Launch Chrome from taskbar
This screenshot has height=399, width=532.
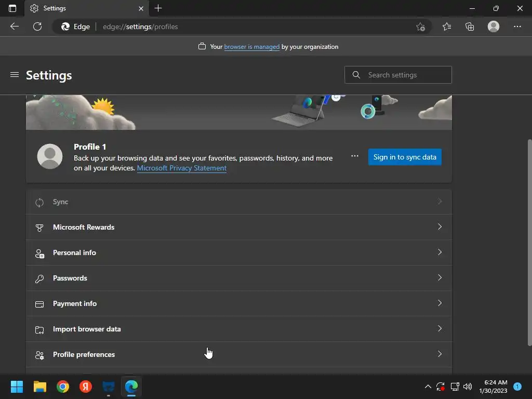point(63,387)
